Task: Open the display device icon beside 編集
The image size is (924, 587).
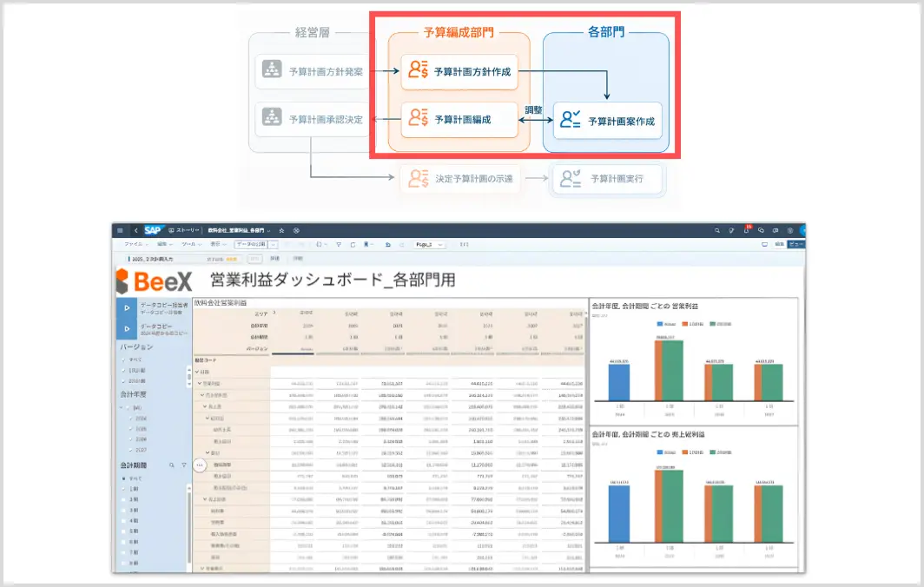Action: click(764, 244)
